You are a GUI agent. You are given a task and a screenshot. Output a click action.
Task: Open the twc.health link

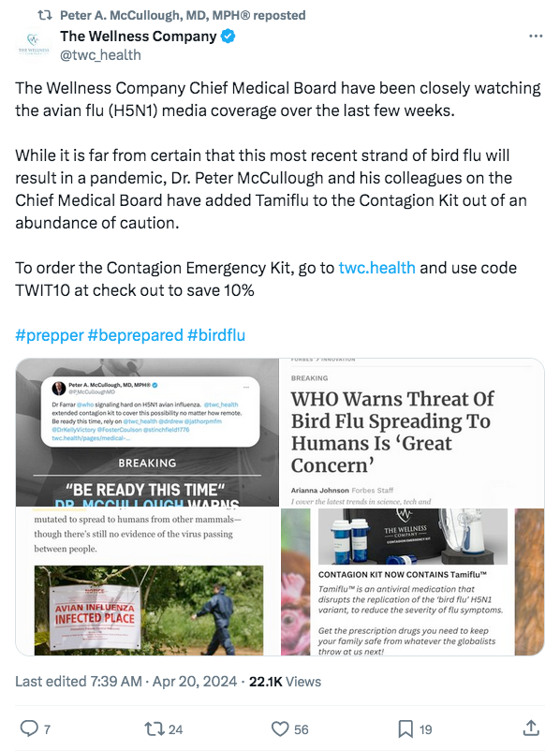click(x=376, y=267)
